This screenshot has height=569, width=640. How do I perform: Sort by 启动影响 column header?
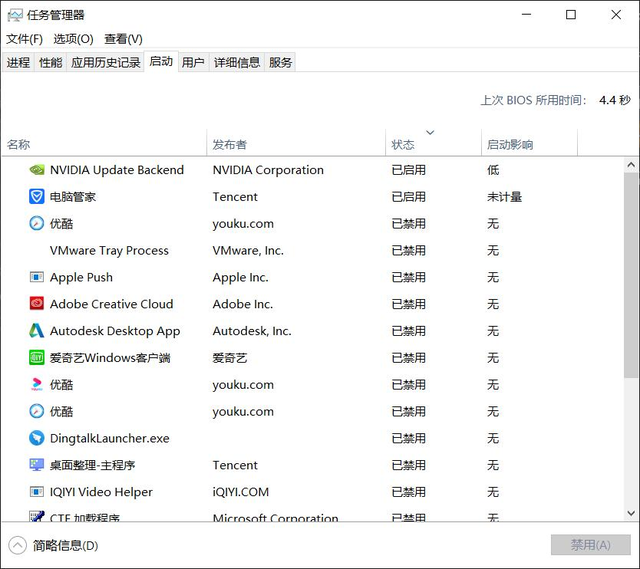(510, 145)
